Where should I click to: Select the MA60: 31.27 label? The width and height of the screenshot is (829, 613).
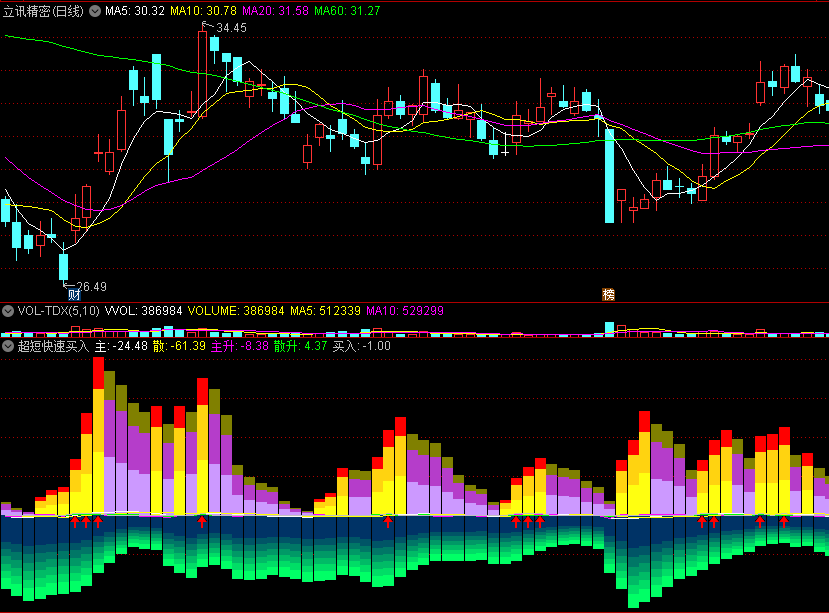(x=347, y=11)
